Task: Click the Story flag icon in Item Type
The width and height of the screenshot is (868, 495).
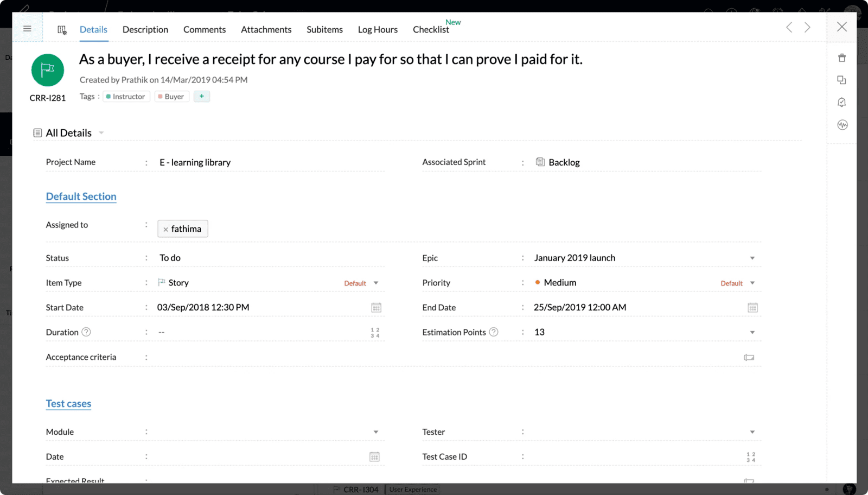Action: pos(162,282)
